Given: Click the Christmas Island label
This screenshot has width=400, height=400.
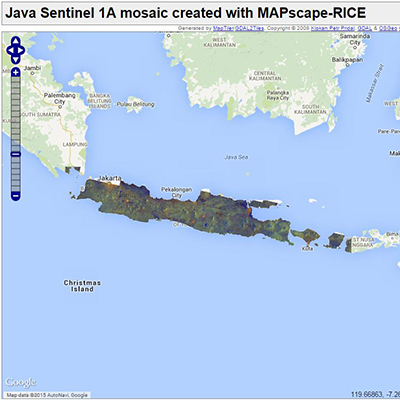Looking at the screenshot, I should (82, 286).
